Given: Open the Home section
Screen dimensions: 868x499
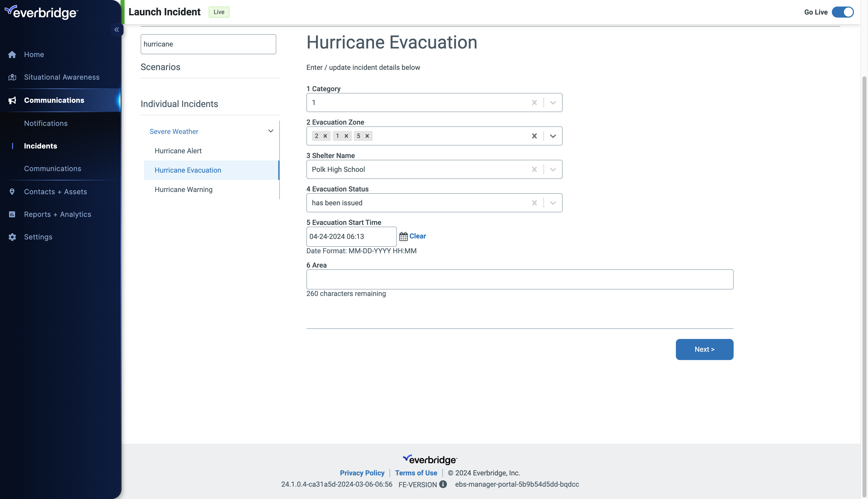Looking at the screenshot, I should click(34, 54).
